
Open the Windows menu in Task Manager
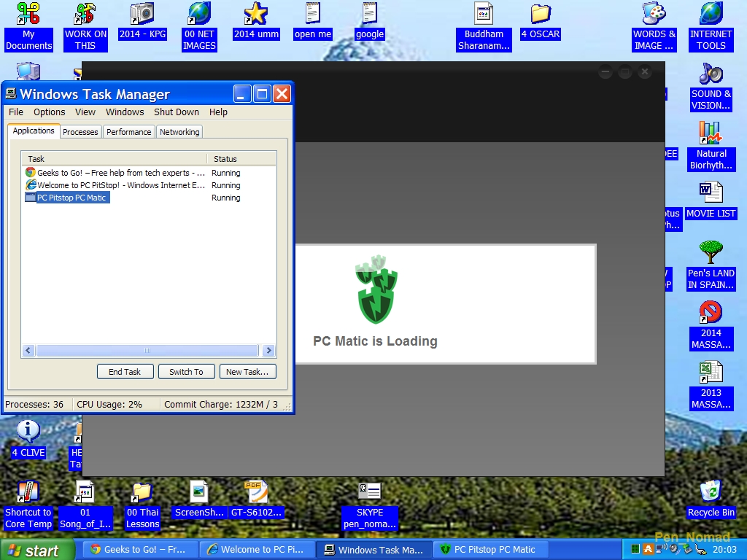[x=125, y=112]
